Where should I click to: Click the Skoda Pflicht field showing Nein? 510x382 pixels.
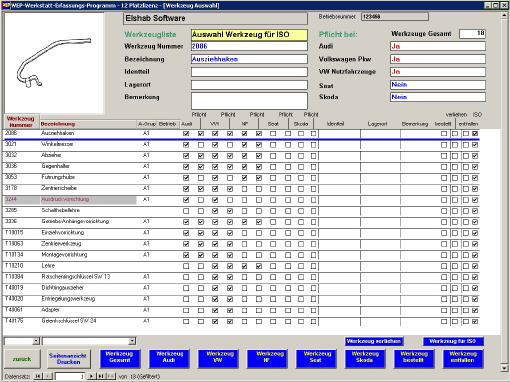coord(438,97)
